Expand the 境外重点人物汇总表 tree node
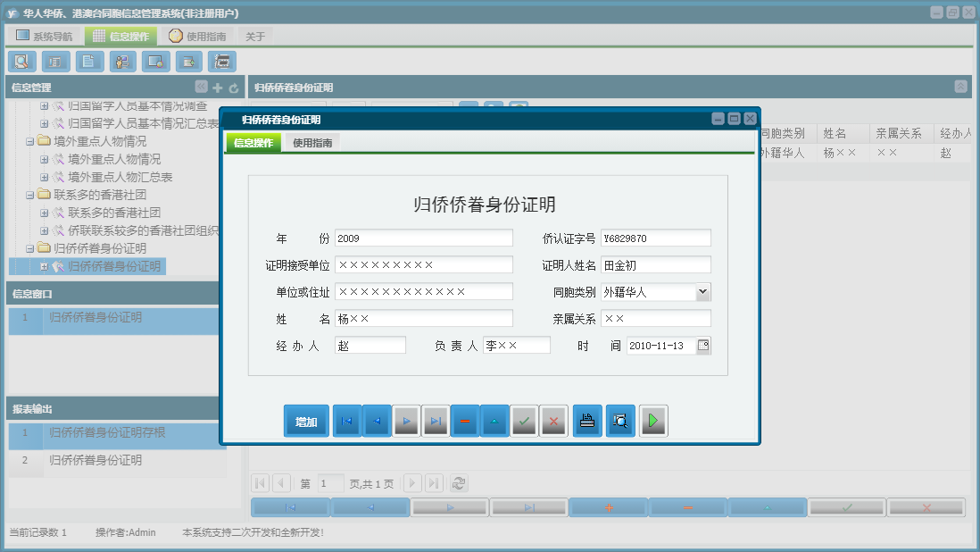 (x=44, y=178)
